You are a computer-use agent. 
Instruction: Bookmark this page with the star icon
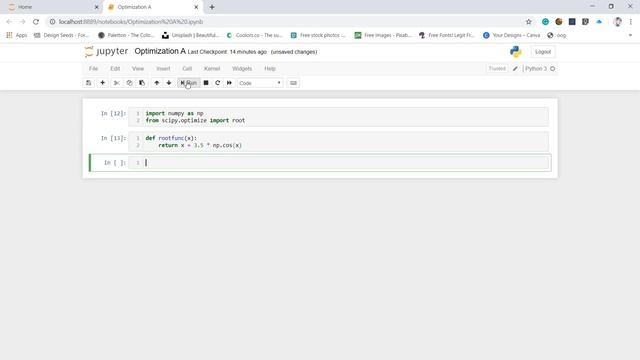[x=529, y=22]
